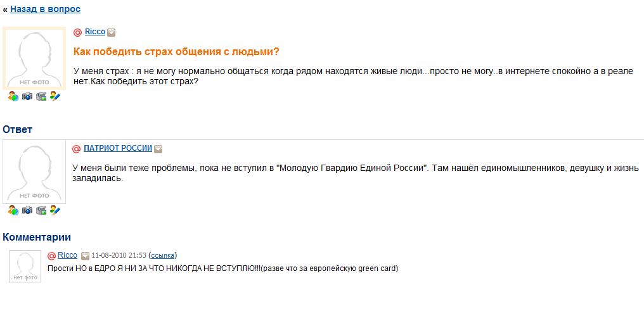
Task: Click Ricco's large avatar thumbnail beside the question
Action: (34, 58)
